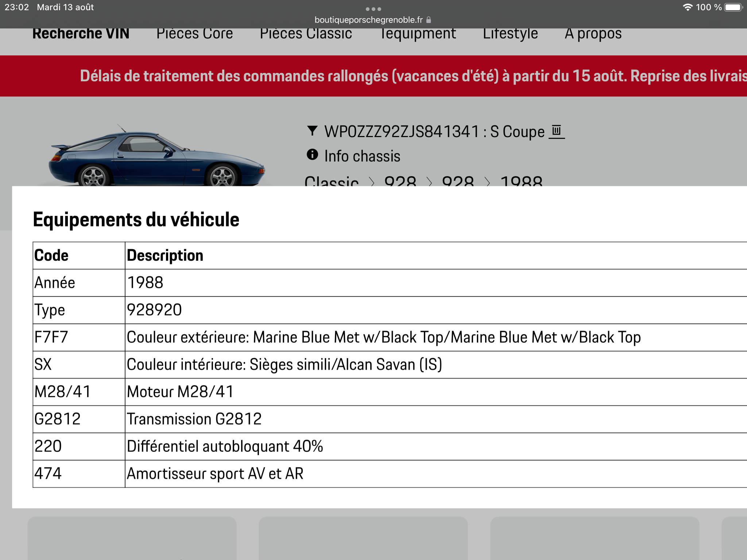Screen dimensions: 747x560
Task: Click the 928920 type value
Action: (x=154, y=310)
